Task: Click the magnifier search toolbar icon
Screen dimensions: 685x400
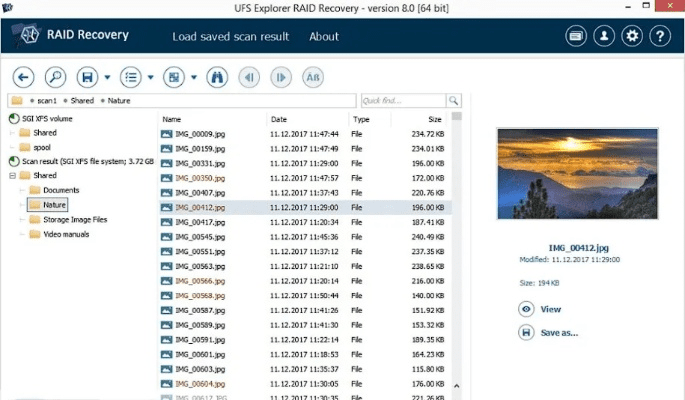Action: [x=55, y=76]
